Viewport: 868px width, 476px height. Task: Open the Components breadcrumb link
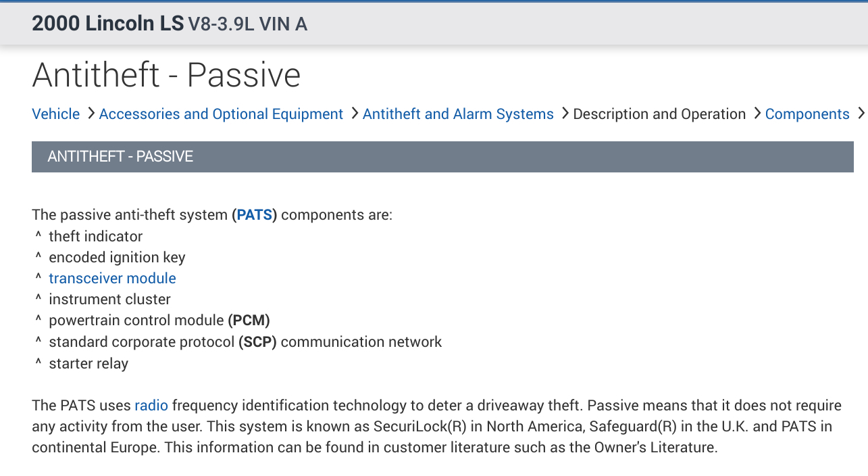[x=807, y=114]
